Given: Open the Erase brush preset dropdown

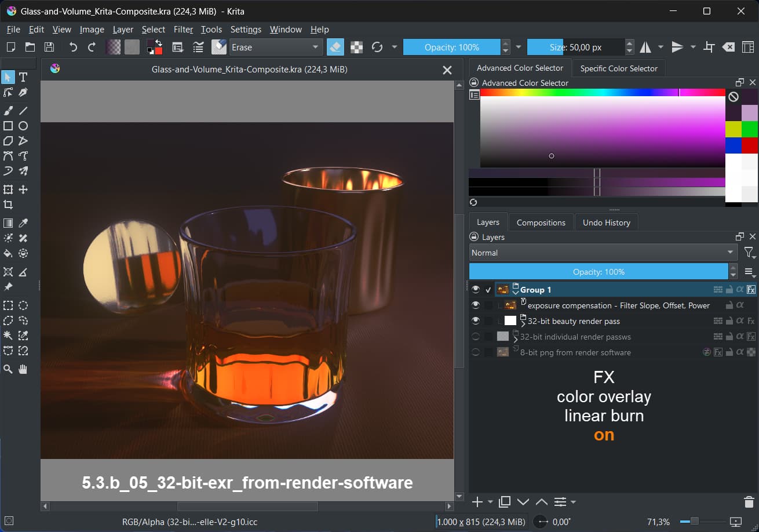Looking at the screenshot, I should click(x=276, y=47).
